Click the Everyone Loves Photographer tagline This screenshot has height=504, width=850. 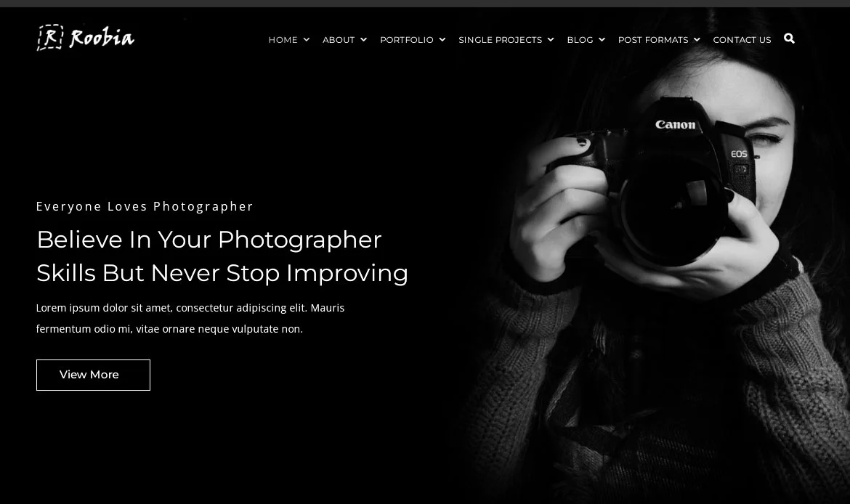point(145,206)
